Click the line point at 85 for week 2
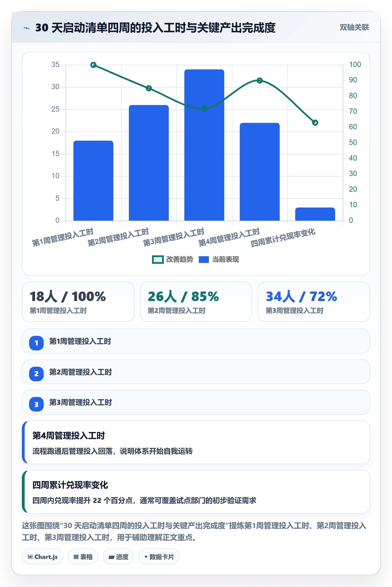The image size is (392, 587). (149, 88)
